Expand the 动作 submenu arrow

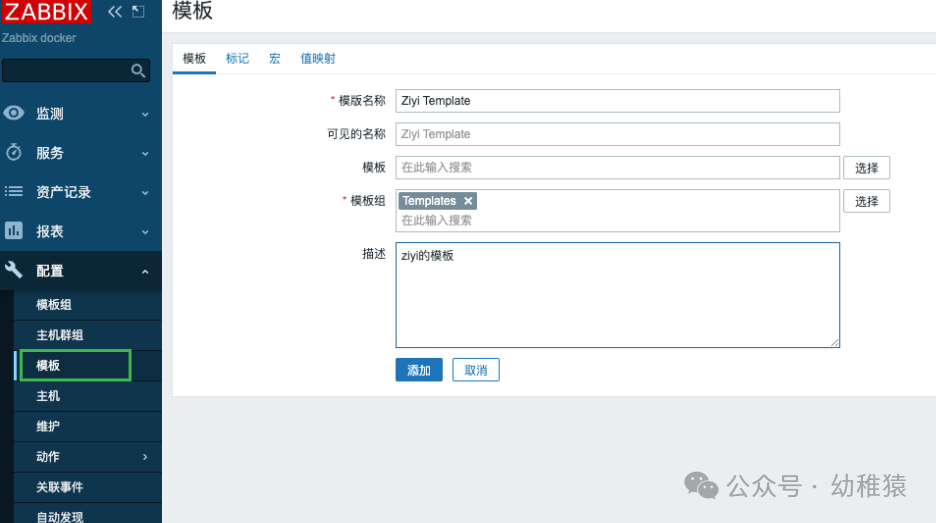pos(145,457)
